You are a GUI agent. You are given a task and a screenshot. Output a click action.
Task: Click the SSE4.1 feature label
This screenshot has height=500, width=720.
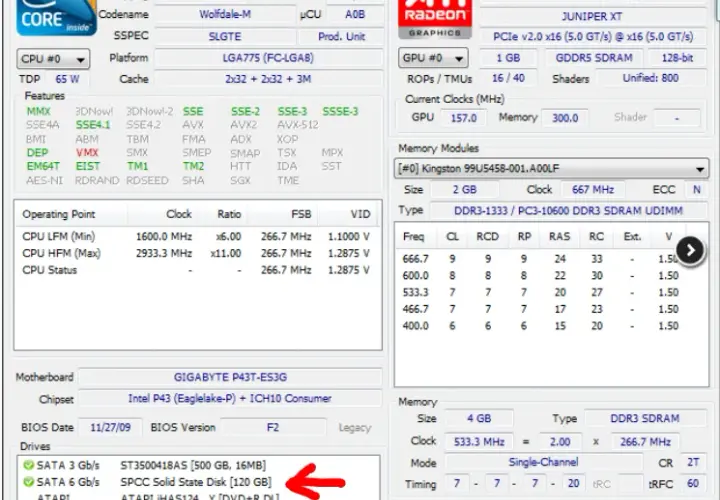pyautogui.click(x=93, y=125)
